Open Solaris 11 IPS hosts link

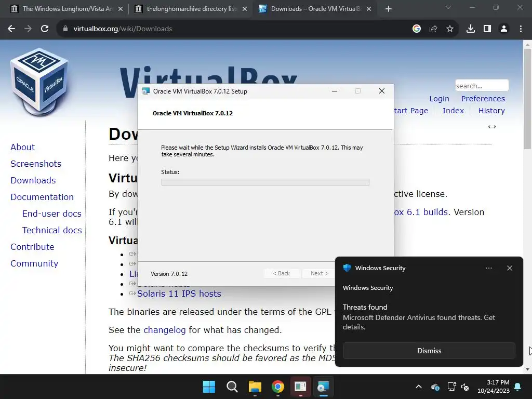click(179, 294)
